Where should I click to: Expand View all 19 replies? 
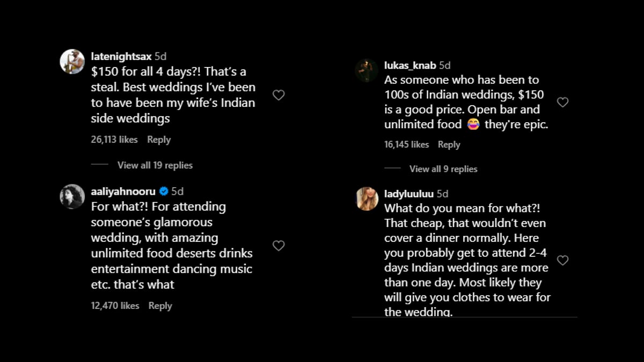(x=155, y=165)
